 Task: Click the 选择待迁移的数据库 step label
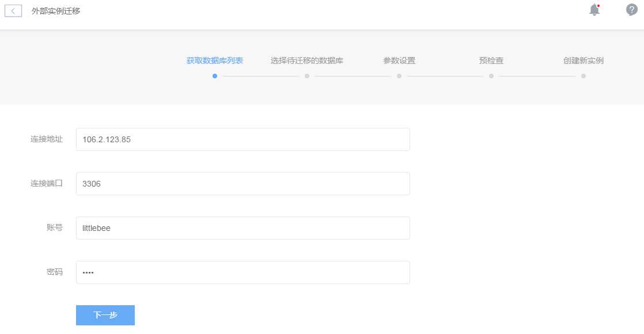(306, 60)
